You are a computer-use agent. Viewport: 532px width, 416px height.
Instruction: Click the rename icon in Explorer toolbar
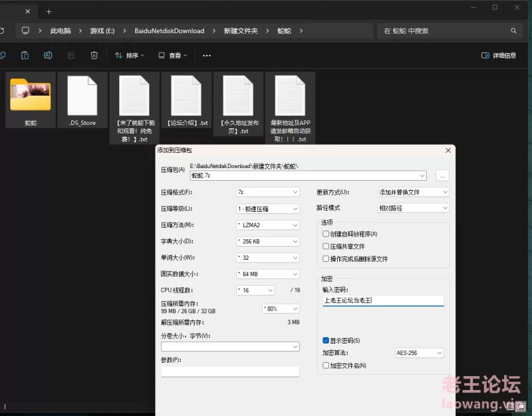point(48,55)
